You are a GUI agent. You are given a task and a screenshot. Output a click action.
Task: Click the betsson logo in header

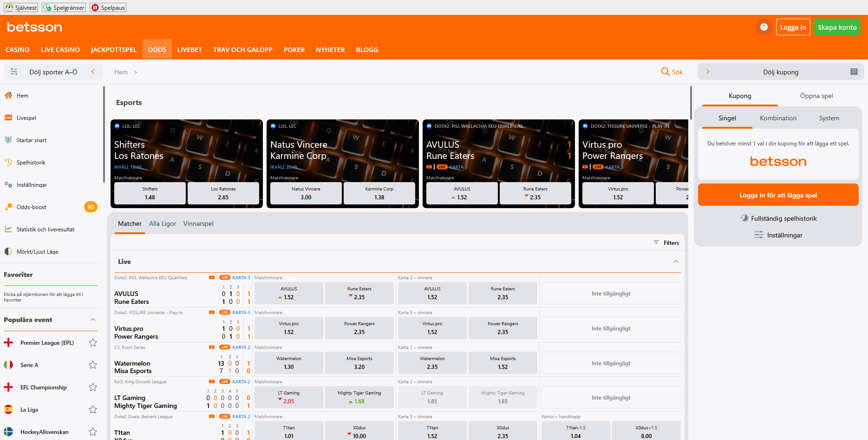pos(34,27)
